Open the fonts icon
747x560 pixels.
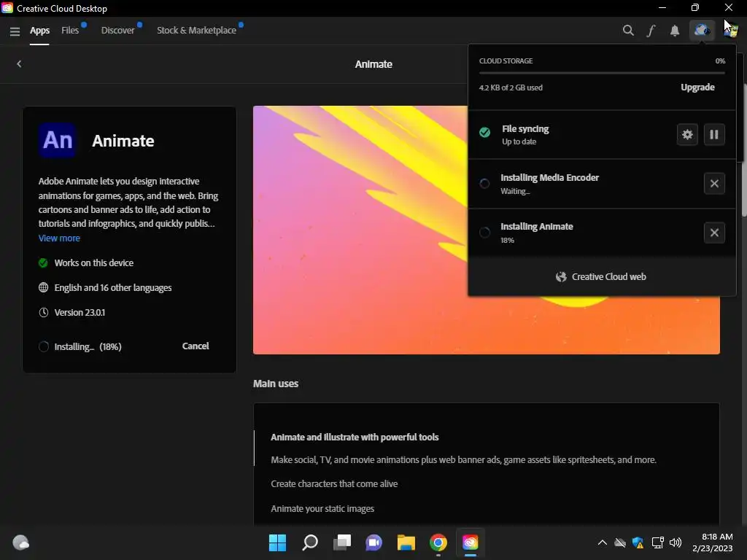coord(651,31)
